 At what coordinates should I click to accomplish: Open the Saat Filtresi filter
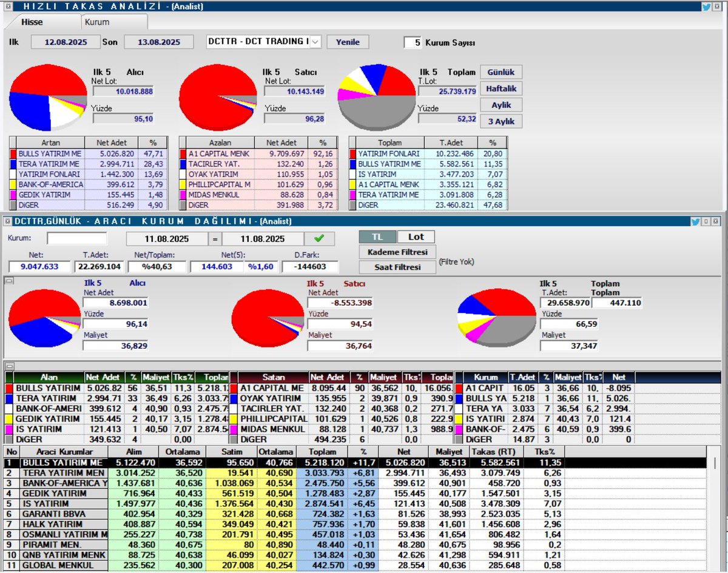[397, 267]
